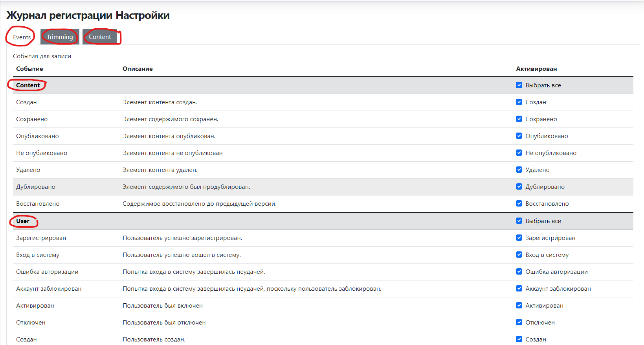Select the 'Отключен' event name
This screenshot has height=345, width=644.
31,323
